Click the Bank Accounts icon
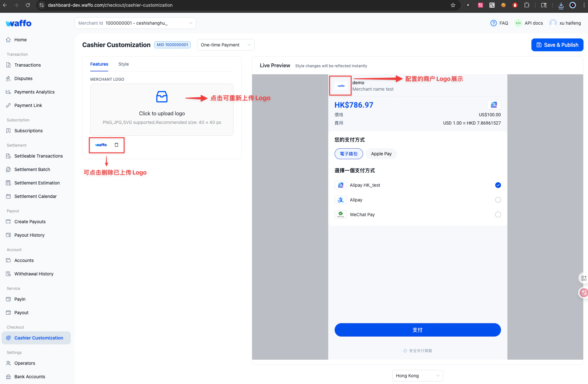The height and width of the screenshot is (384, 588). (x=8, y=377)
